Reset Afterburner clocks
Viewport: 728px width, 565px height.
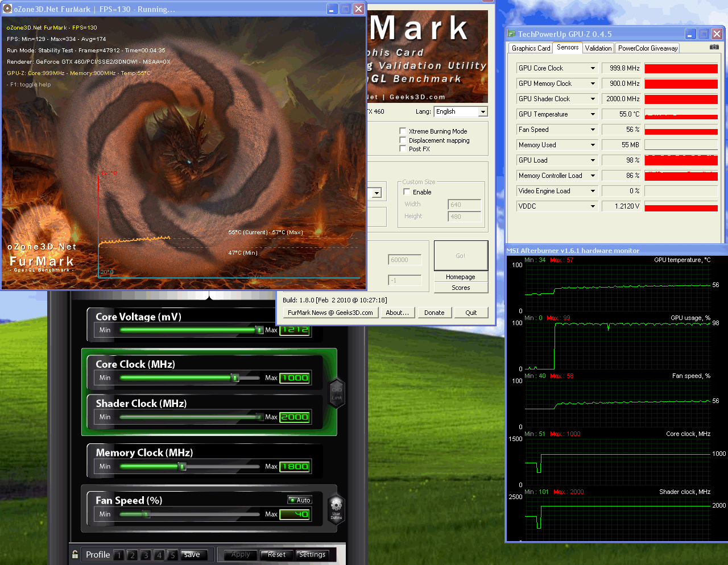click(x=277, y=555)
